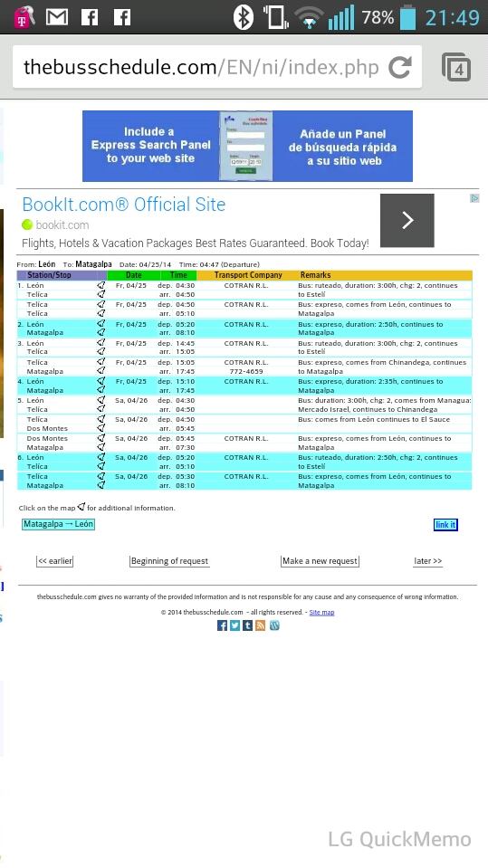Open map for Telíca departing 05:30
This screenshot has width=488, height=868.
click(100, 476)
